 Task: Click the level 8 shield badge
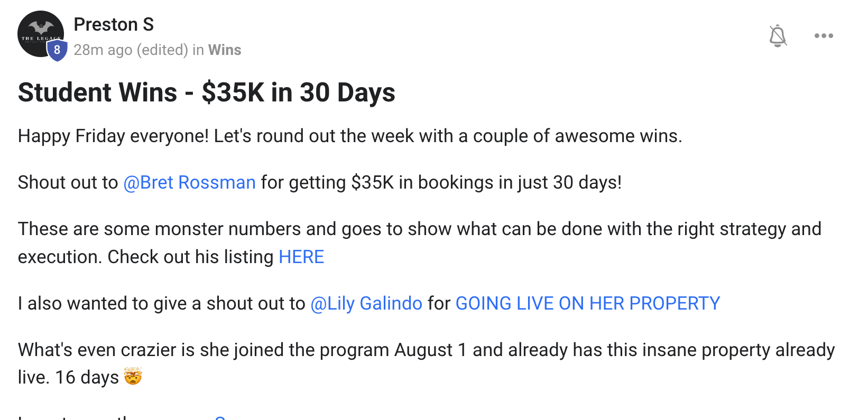tap(57, 51)
